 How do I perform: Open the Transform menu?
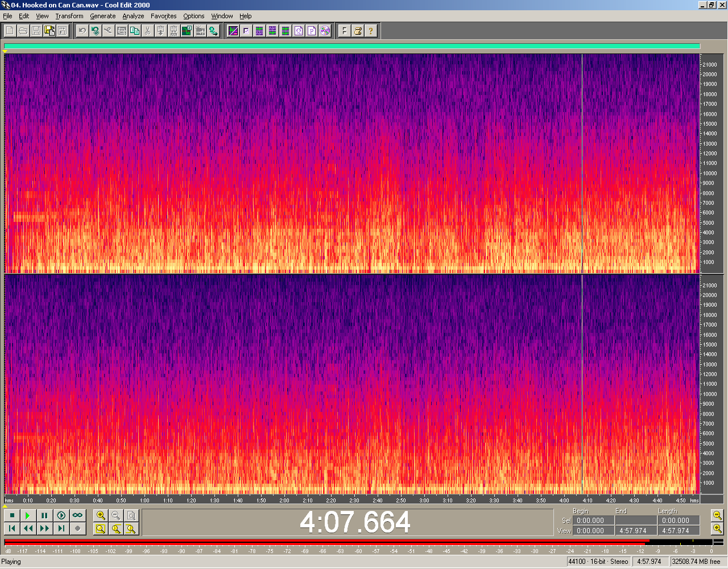(69, 16)
